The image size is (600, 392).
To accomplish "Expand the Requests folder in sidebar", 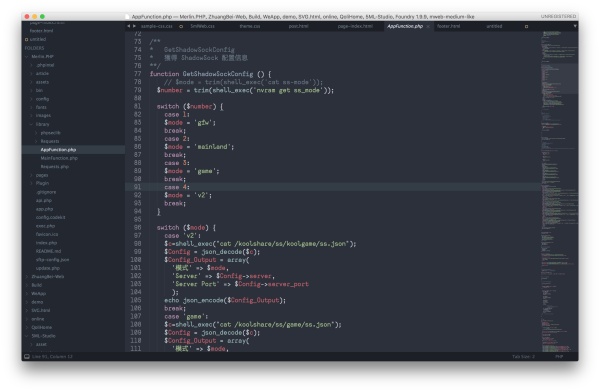I will click(x=36, y=141).
